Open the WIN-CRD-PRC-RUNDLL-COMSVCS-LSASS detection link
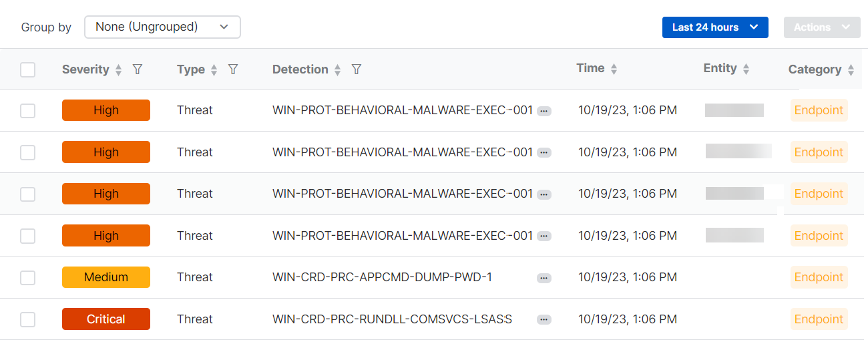Screen dimensions: 868x340 pyautogui.click(x=392, y=319)
